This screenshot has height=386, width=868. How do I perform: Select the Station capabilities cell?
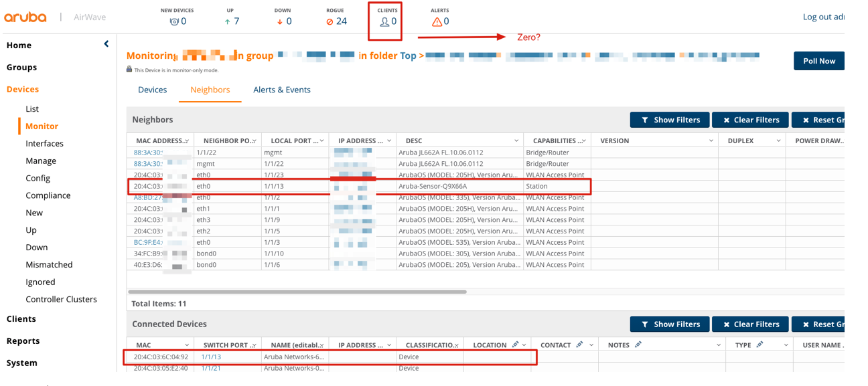tap(557, 186)
